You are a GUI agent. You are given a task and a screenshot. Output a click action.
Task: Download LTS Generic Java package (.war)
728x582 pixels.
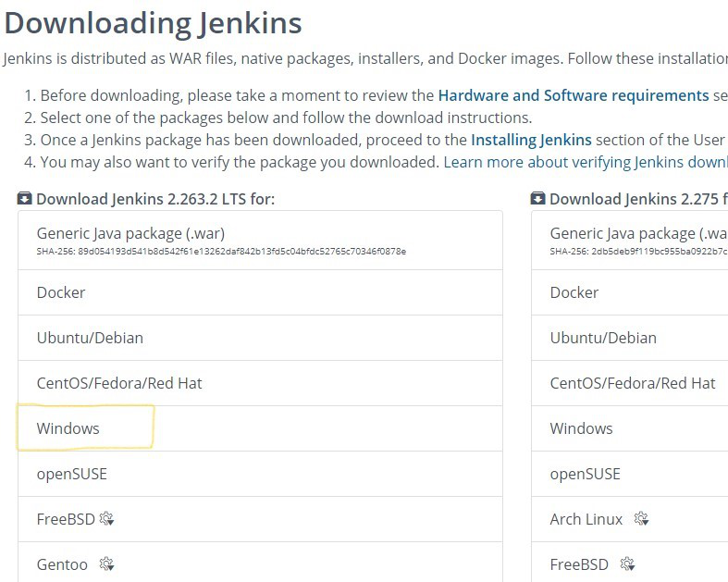point(260,241)
